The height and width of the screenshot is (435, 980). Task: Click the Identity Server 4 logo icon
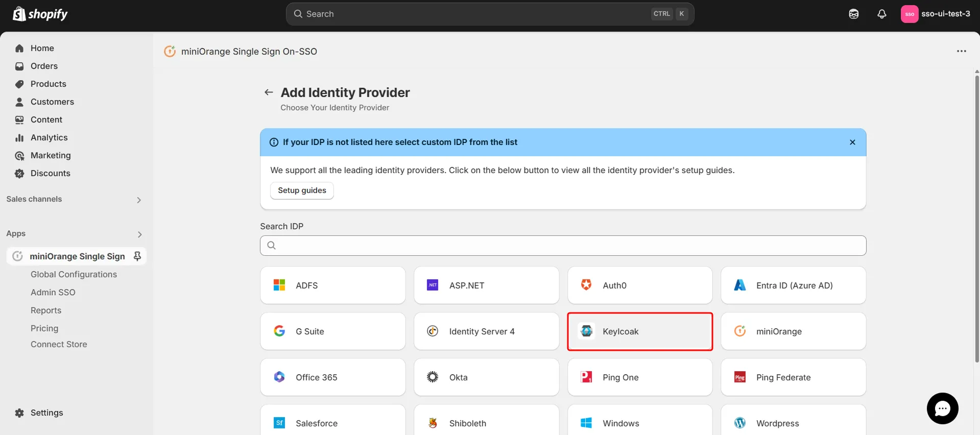(x=433, y=331)
